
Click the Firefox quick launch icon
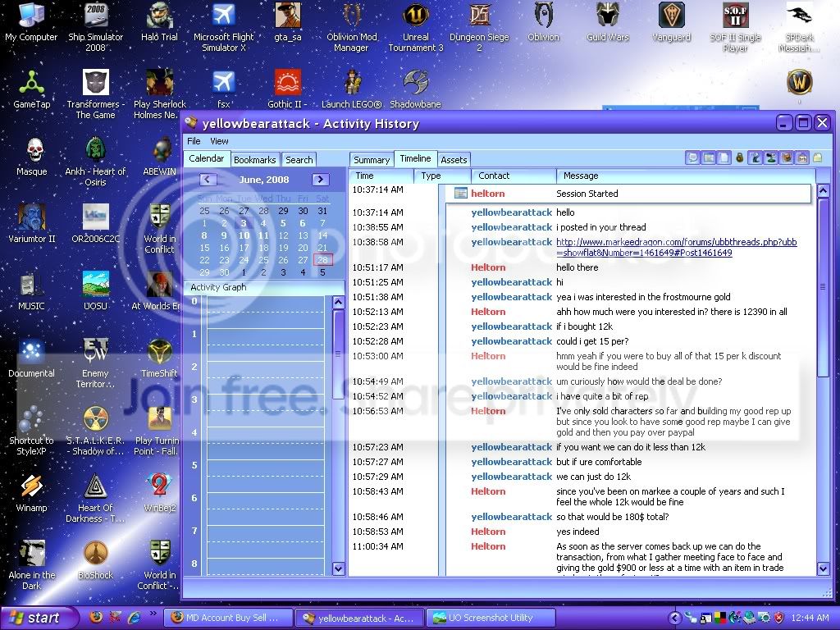tap(96, 617)
